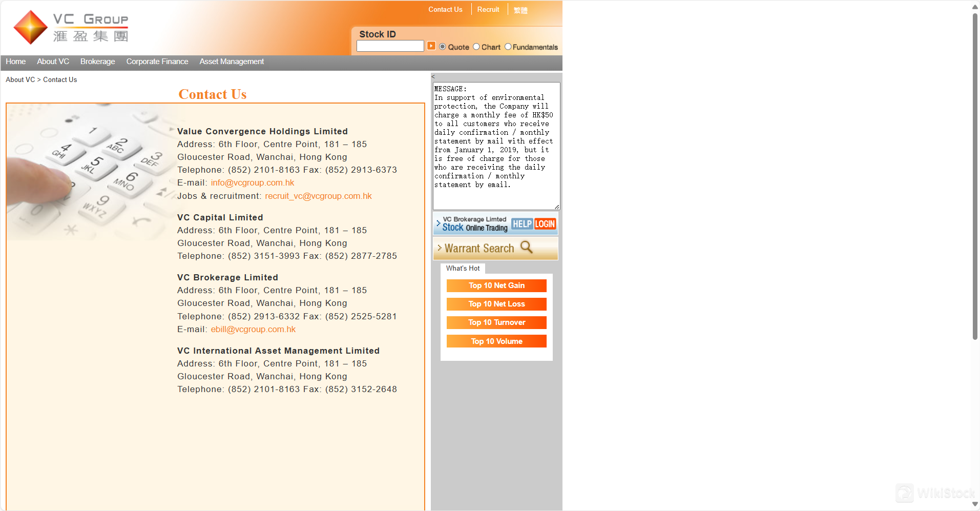
Task: Open the Brokerage menu
Action: click(97, 62)
